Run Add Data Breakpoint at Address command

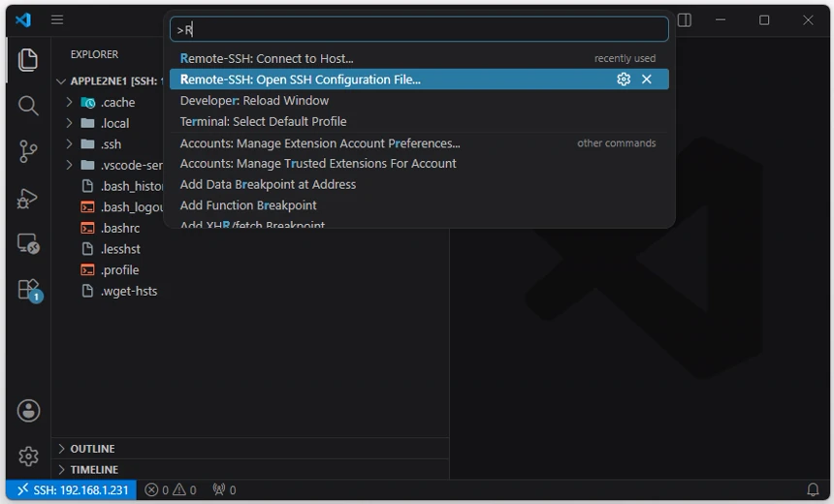(x=419, y=184)
